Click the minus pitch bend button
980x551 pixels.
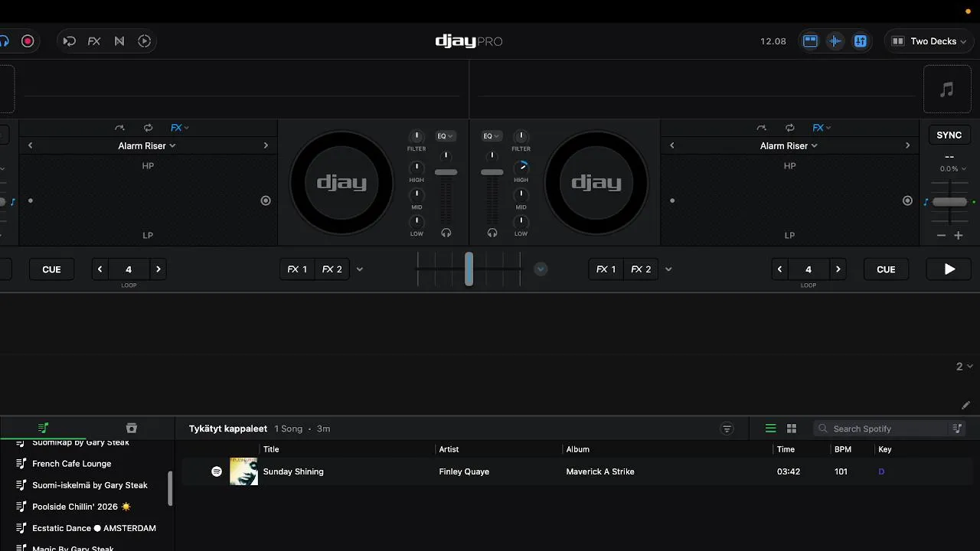click(941, 236)
